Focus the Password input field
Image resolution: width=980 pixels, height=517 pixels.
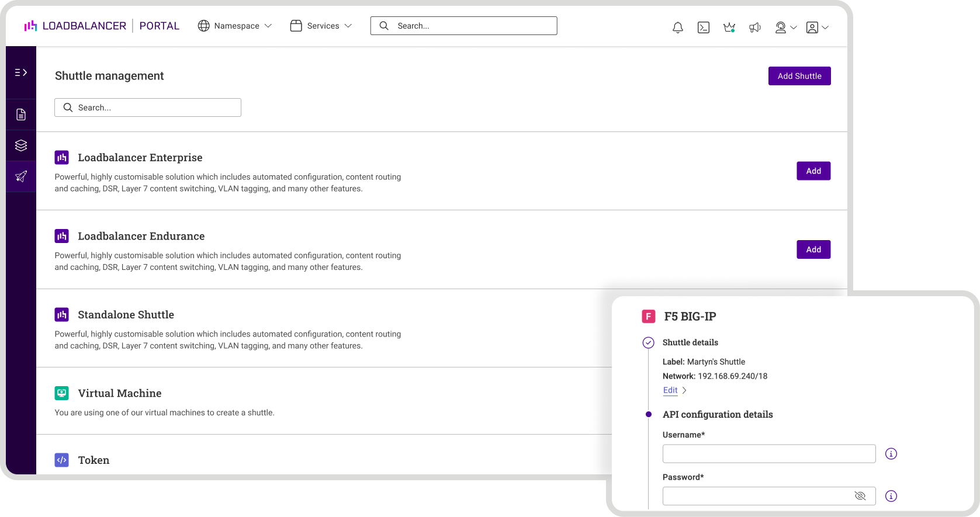click(769, 496)
